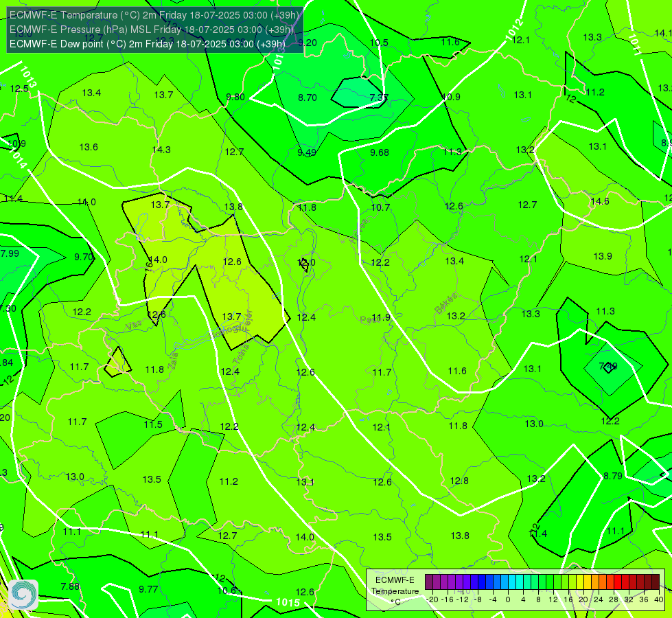672x618 pixels.
Task: Click the legend tick label '28'
Action: point(613,599)
